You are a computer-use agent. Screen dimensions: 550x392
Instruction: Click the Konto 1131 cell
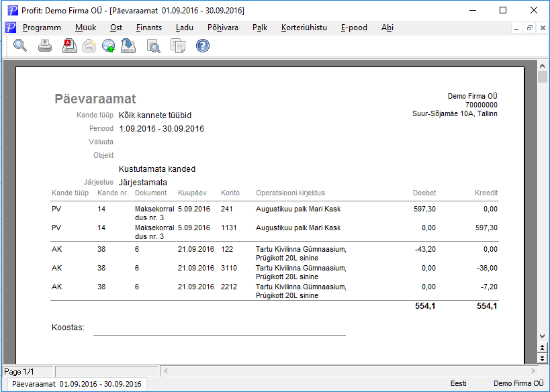tap(229, 228)
